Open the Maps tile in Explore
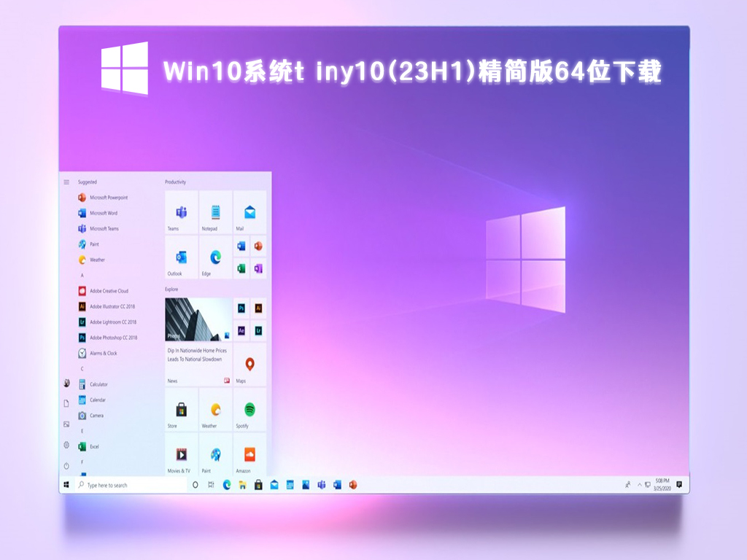The height and width of the screenshot is (560, 747). pyautogui.click(x=249, y=362)
